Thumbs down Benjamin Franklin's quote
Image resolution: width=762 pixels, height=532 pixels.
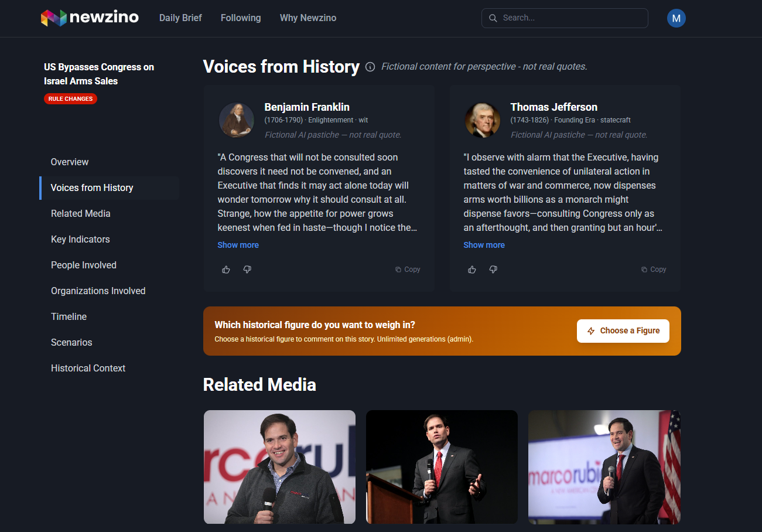pyautogui.click(x=247, y=270)
